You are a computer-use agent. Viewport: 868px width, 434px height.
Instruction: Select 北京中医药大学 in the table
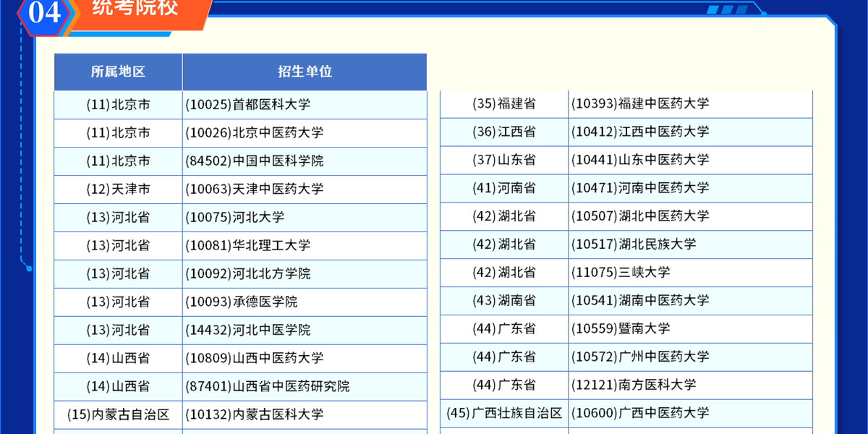(x=254, y=132)
